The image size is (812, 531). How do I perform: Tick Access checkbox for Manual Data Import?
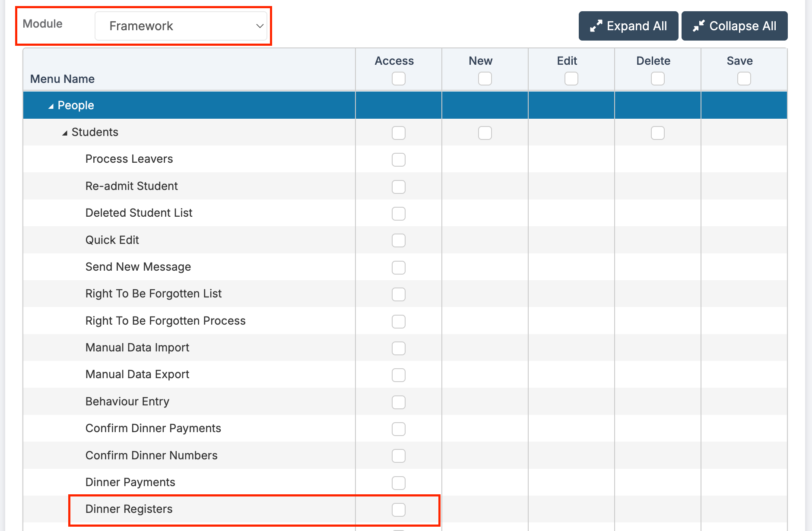click(399, 348)
